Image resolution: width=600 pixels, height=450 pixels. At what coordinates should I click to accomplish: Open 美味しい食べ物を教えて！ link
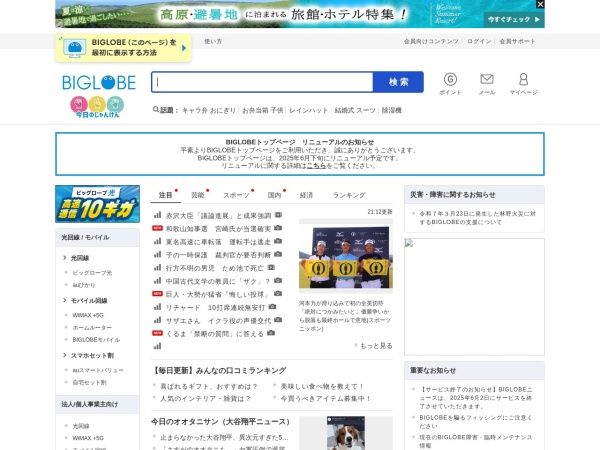322,386
